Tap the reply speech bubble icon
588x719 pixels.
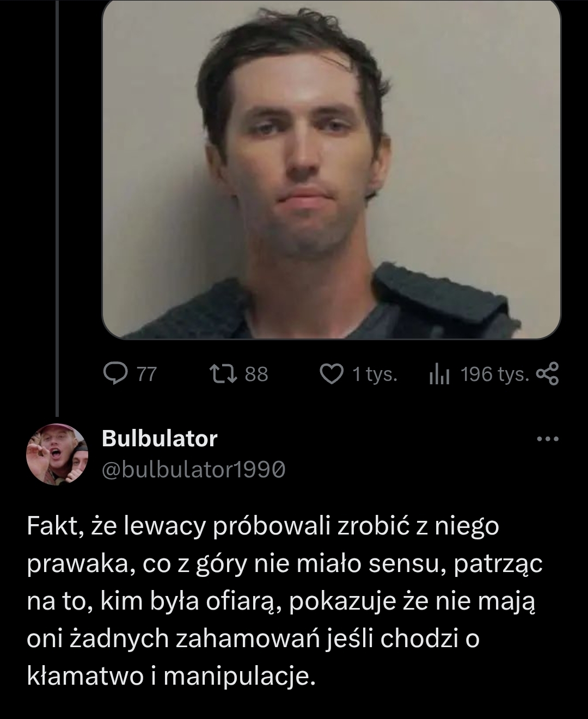(114, 374)
